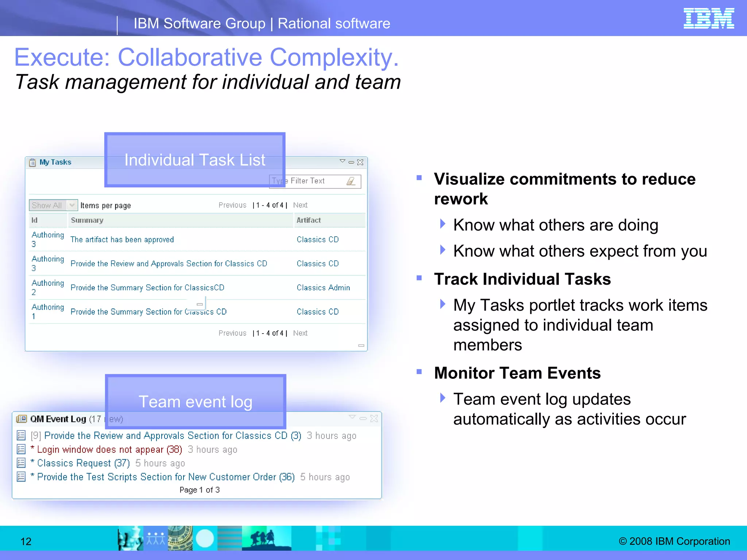Click the icon beside Classics Request event
This screenshot has height=560, width=747.
point(21,463)
